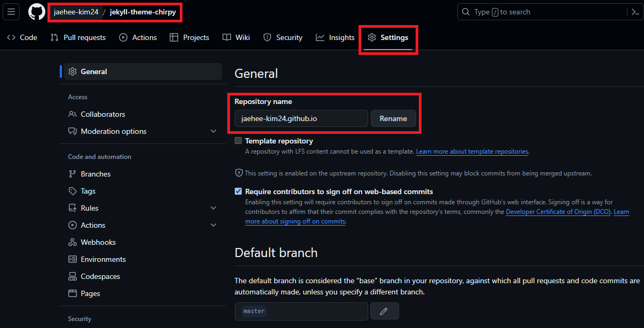Click the Tags sidebar icon
Screen dimensions: 644x328
click(x=73, y=191)
